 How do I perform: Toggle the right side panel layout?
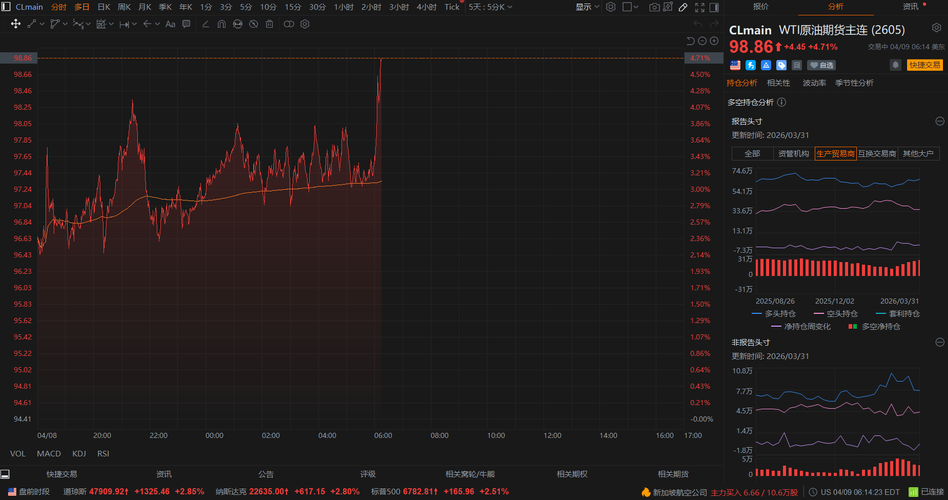pyautogui.click(x=714, y=7)
